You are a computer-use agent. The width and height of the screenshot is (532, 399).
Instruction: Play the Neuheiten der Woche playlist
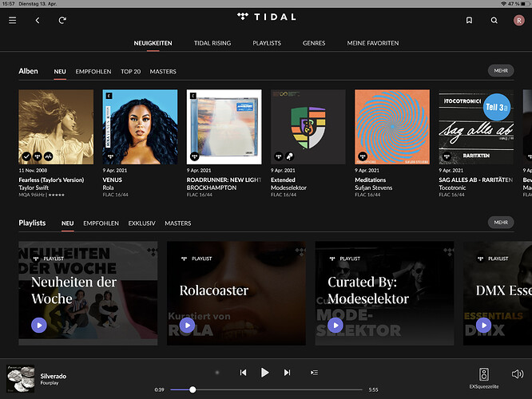click(39, 325)
